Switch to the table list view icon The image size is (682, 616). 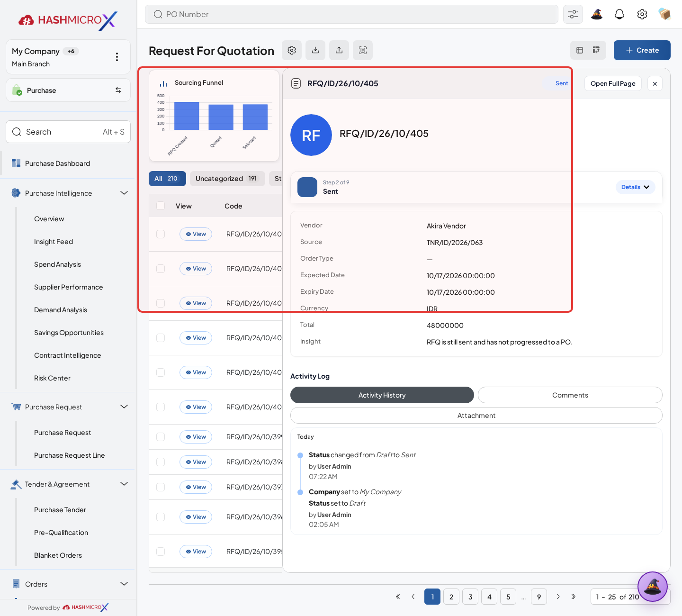580,50
